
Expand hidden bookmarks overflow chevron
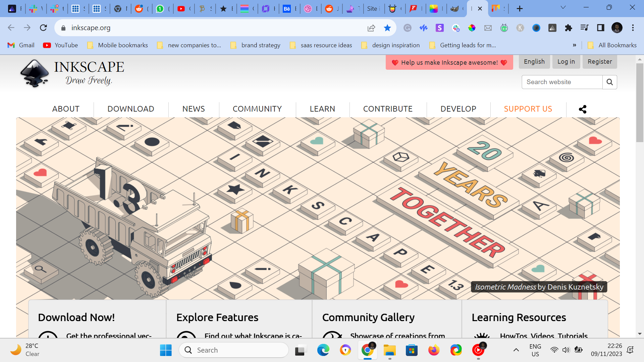point(574,45)
